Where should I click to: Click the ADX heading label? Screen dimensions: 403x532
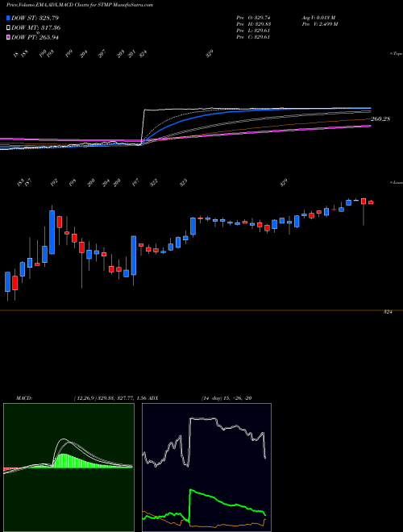point(153,398)
